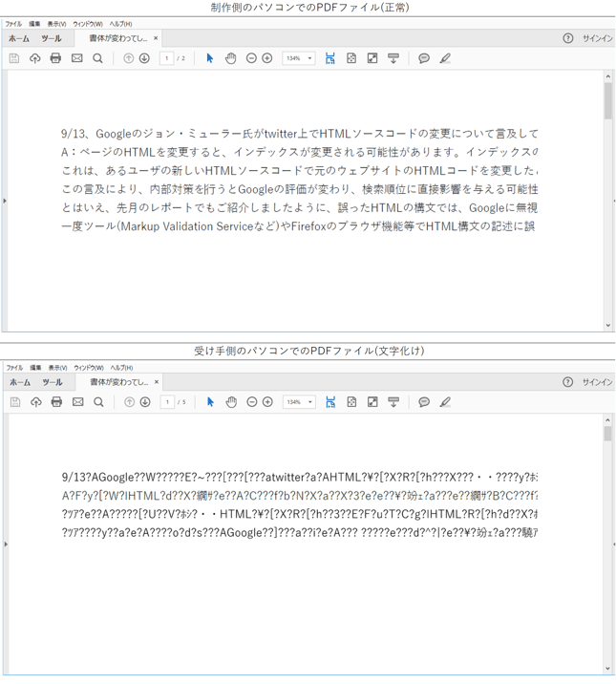Switch to ホーム tab in top window
Viewport: 616px width, 684px height.
pos(19,38)
